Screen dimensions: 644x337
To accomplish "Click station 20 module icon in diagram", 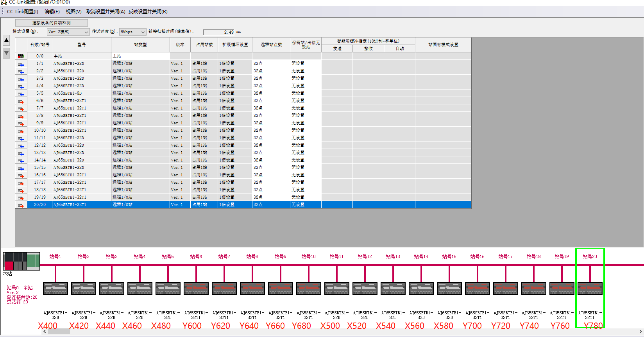I will 590,289.
